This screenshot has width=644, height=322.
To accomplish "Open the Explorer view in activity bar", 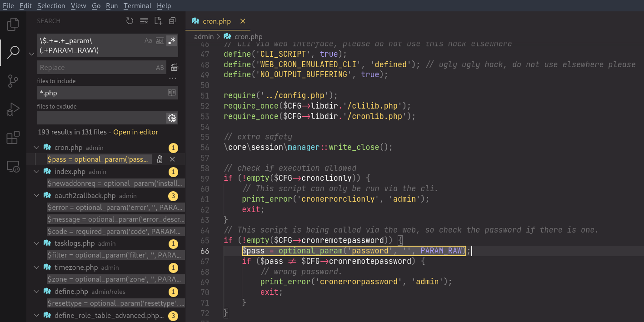I will click(x=13, y=24).
